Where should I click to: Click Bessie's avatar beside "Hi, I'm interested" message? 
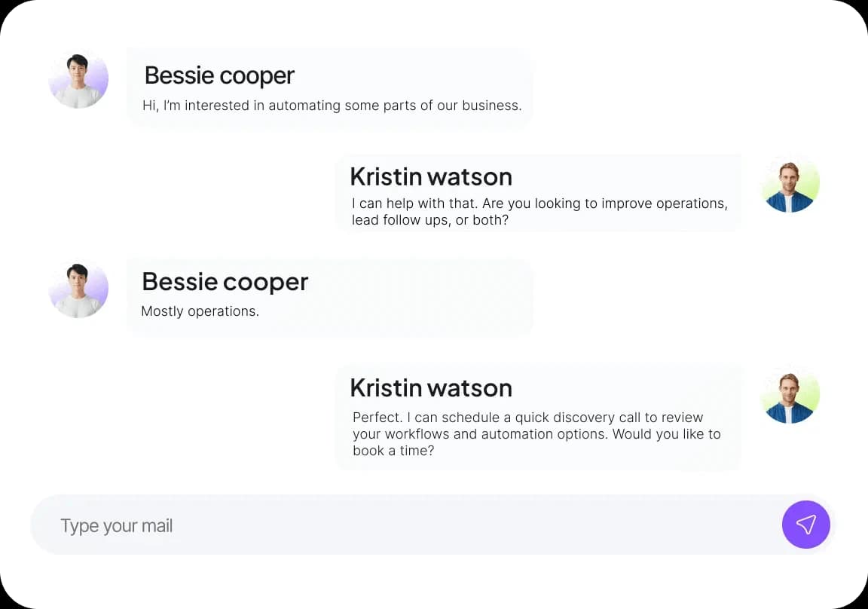coord(78,80)
